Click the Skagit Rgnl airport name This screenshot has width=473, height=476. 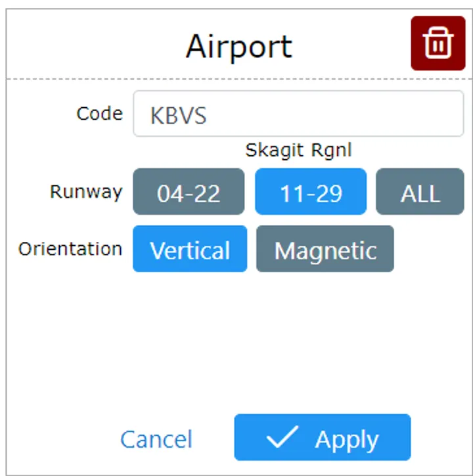click(x=298, y=150)
